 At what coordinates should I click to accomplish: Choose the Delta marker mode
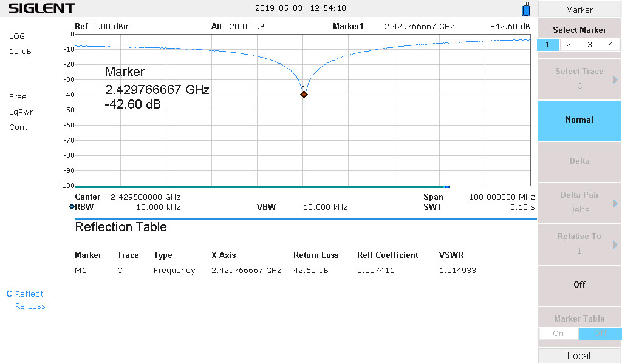[x=579, y=161]
